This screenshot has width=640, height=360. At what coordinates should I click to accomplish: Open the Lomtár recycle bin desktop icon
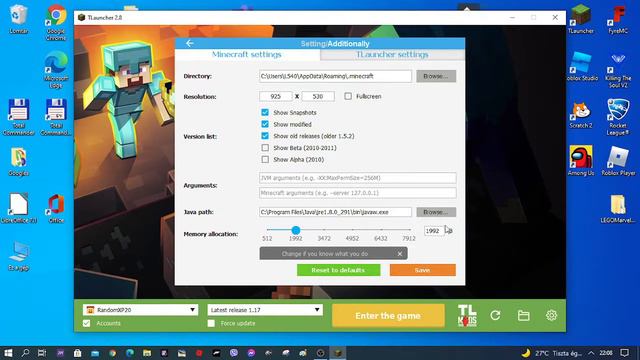[18, 19]
